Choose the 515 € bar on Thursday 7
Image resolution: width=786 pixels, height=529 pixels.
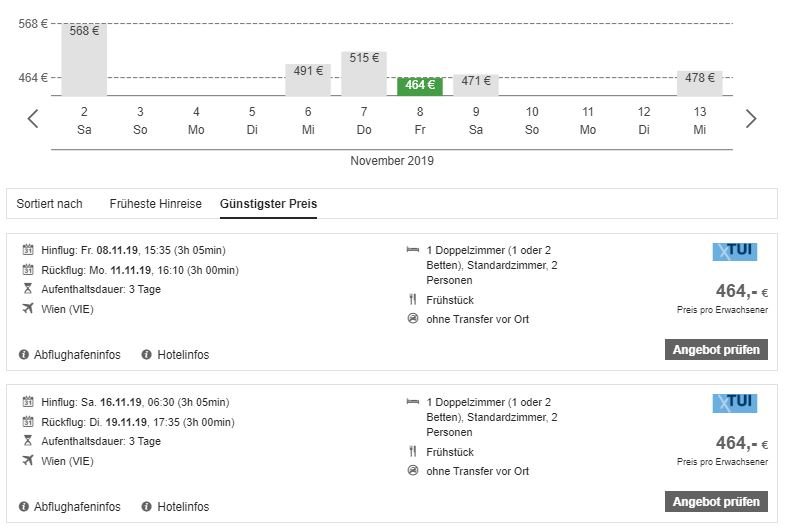coord(364,73)
